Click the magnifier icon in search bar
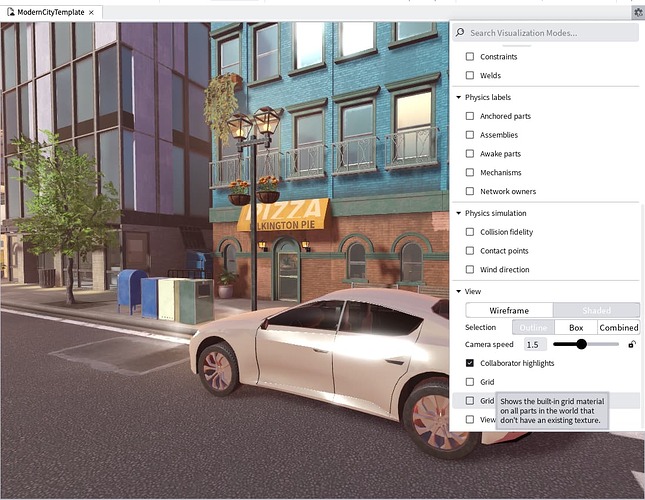This screenshot has width=645, height=500. (x=460, y=32)
